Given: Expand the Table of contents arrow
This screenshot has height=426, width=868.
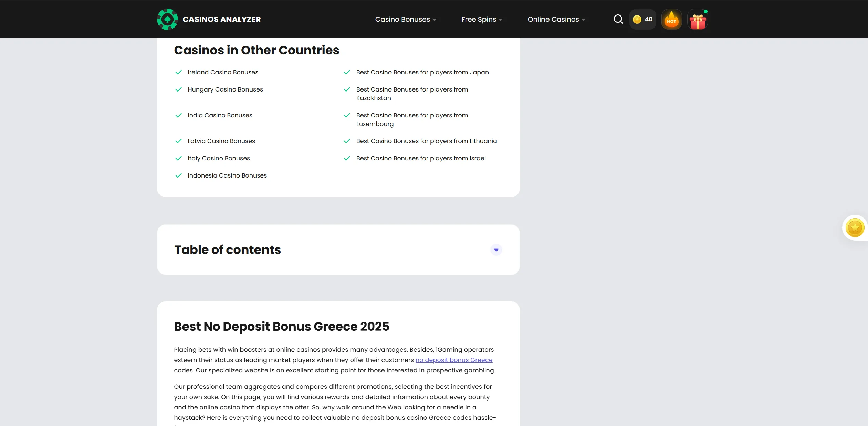Looking at the screenshot, I should [496, 250].
